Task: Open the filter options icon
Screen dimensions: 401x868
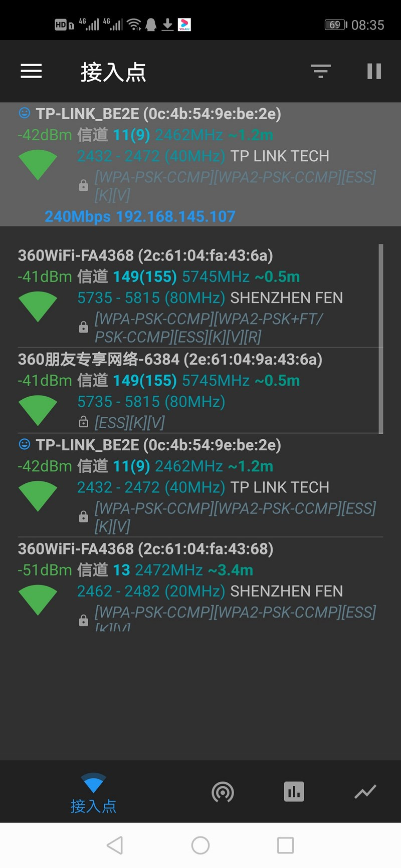Action: click(x=320, y=71)
